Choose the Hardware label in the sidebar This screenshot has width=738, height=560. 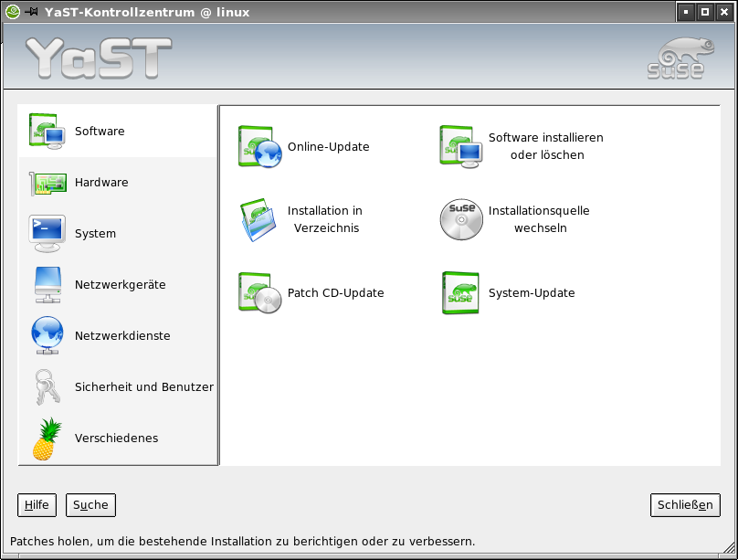101,183
